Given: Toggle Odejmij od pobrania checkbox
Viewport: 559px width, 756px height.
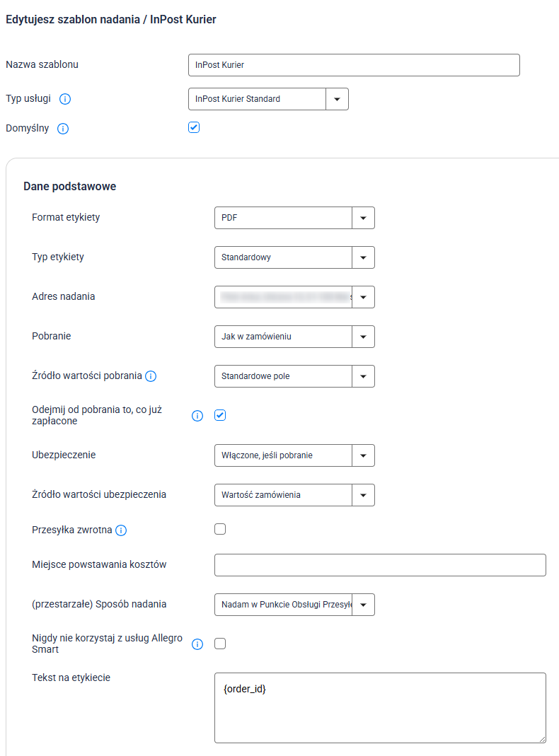Looking at the screenshot, I should (220, 415).
